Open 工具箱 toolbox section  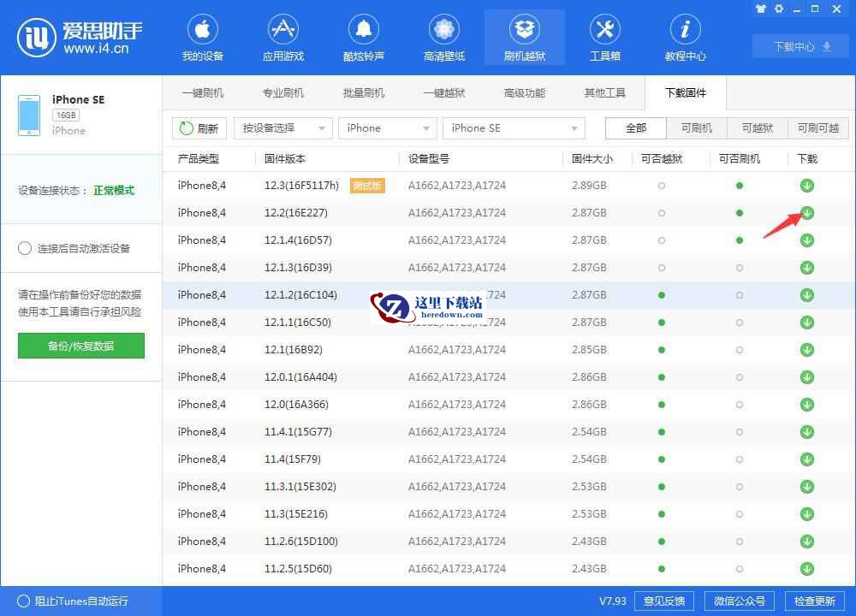(605, 38)
